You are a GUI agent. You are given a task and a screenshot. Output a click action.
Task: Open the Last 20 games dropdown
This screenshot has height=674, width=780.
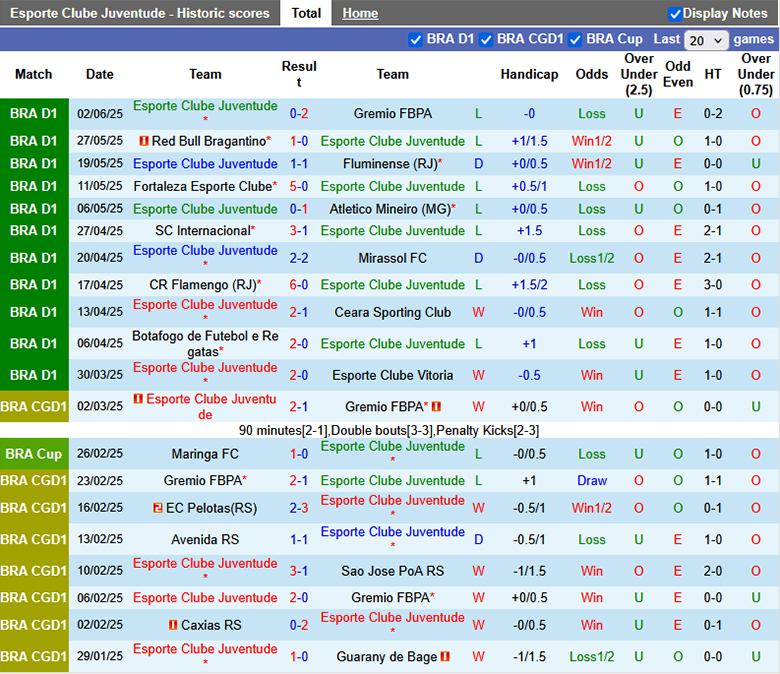[706, 40]
